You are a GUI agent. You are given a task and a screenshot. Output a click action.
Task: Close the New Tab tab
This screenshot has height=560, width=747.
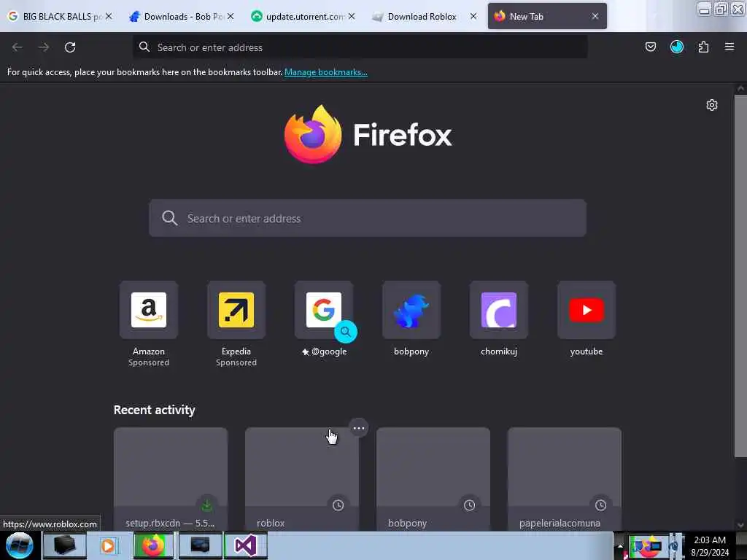[595, 16]
